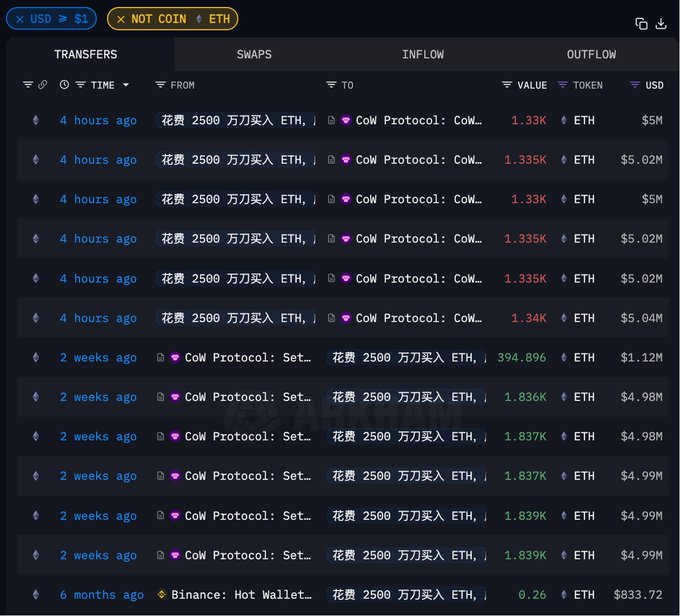
Task: Click the USD amount $1.12M
Action: click(x=641, y=357)
